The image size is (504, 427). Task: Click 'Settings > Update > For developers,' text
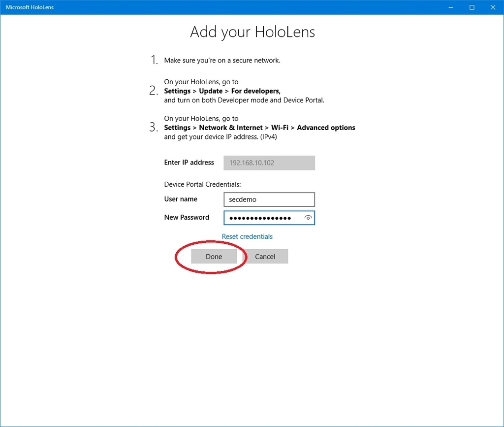tap(222, 91)
